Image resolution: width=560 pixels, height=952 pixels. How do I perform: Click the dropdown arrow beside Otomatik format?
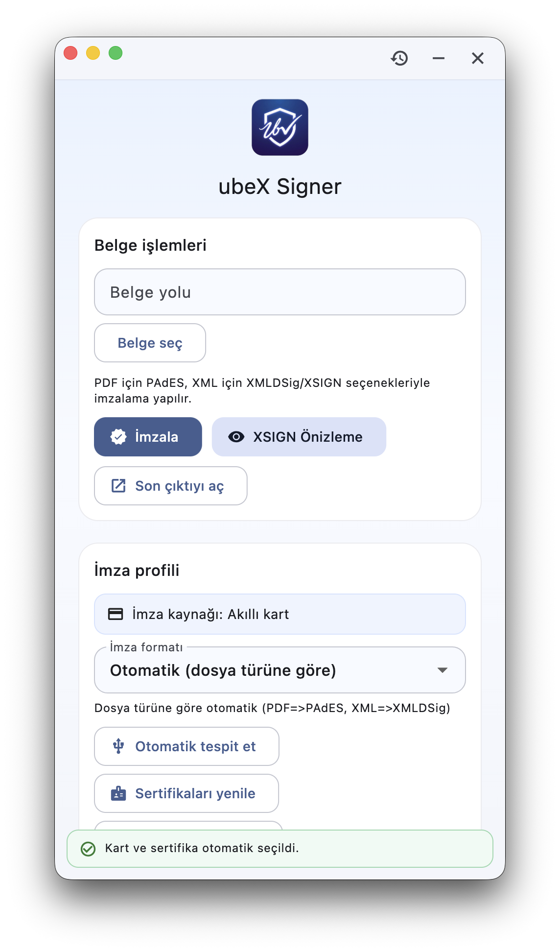pos(443,670)
